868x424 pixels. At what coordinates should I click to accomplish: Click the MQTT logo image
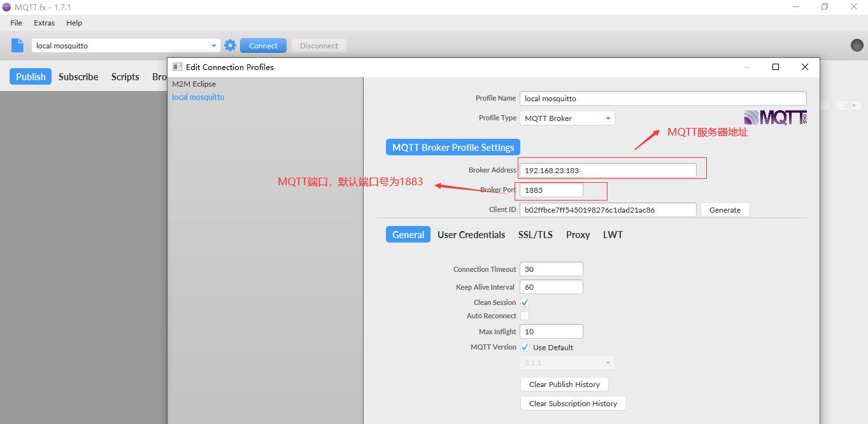[x=775, y=117]
